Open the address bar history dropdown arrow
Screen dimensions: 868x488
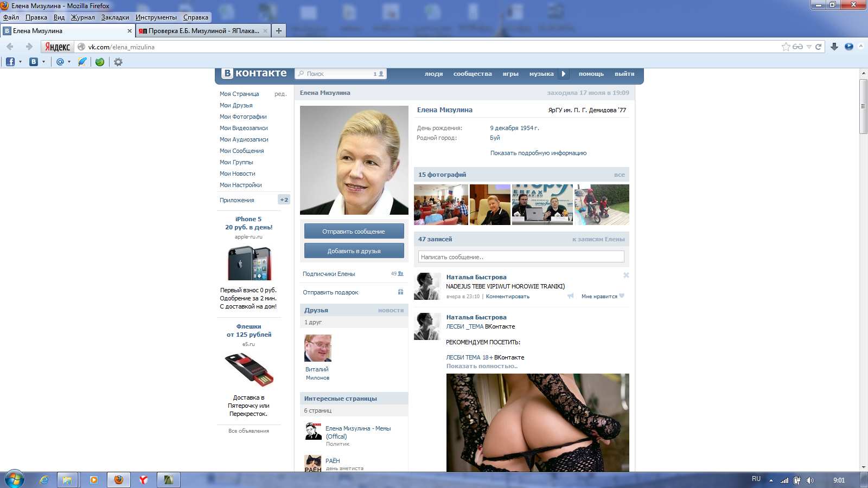809,47
